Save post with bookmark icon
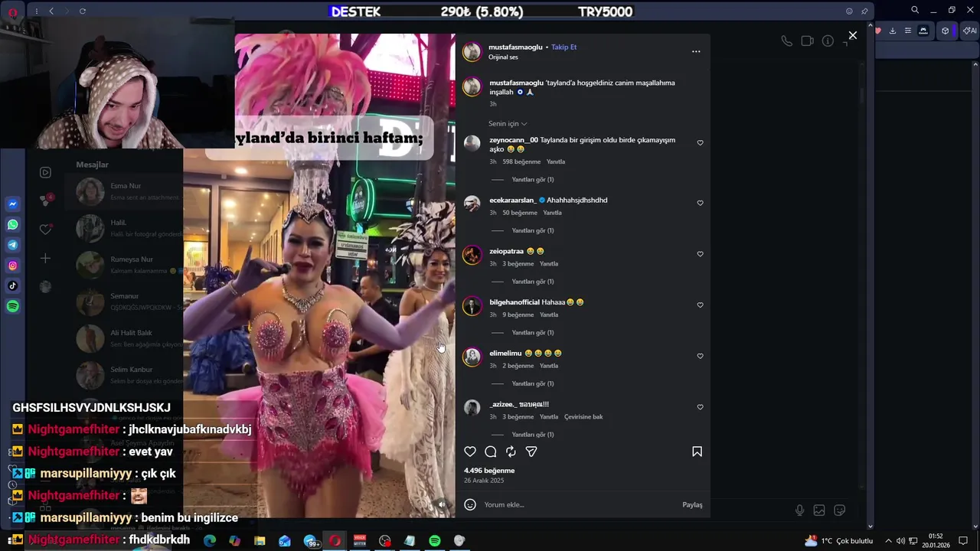 (697, 452)
